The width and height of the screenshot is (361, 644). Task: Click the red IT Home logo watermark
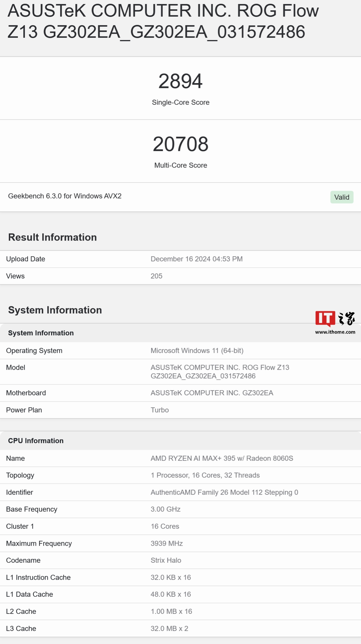click(325, 318)
